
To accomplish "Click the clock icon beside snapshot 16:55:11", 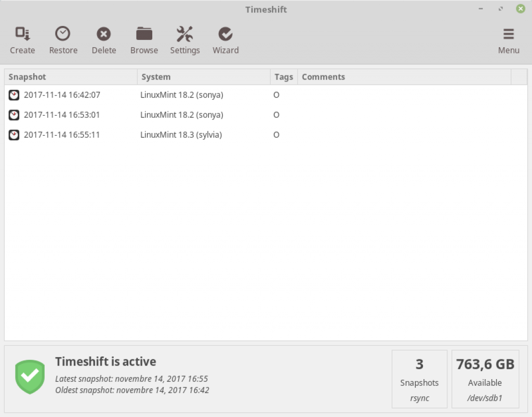I will point(14,134).
